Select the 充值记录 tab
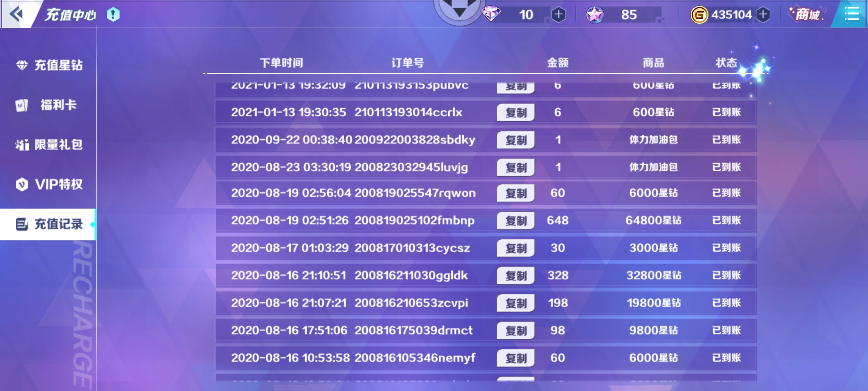The image size is (868, 391). (48, 224)
